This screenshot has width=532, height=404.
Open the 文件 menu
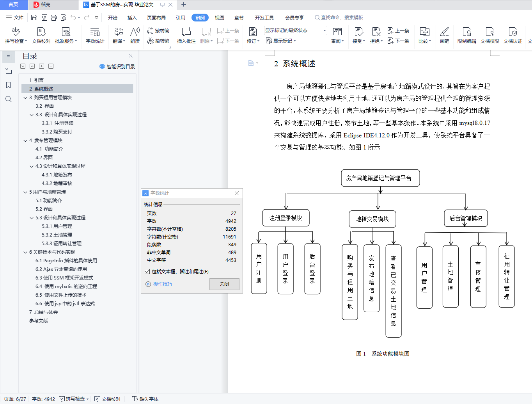point(15,18)
